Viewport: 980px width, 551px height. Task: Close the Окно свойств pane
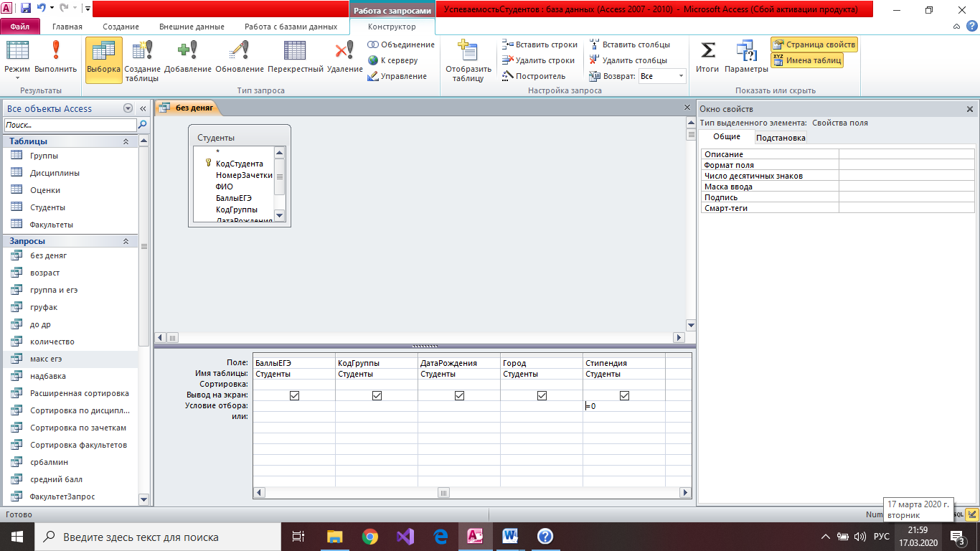[x=970, y=109]
